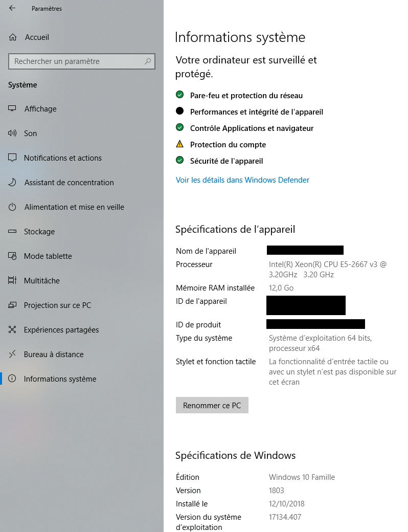
Task: Click the back arrow icon beside Paramètres
Action: click(12, 8)
